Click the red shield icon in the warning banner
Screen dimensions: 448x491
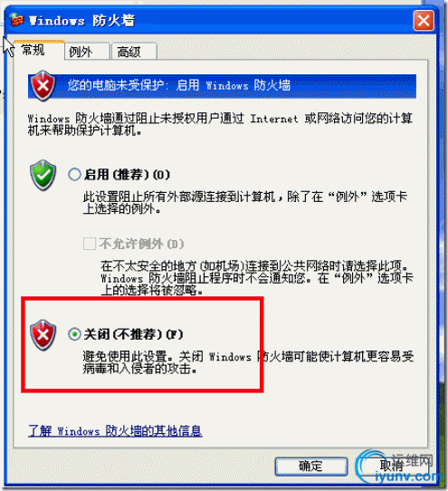tap(43, 86)
